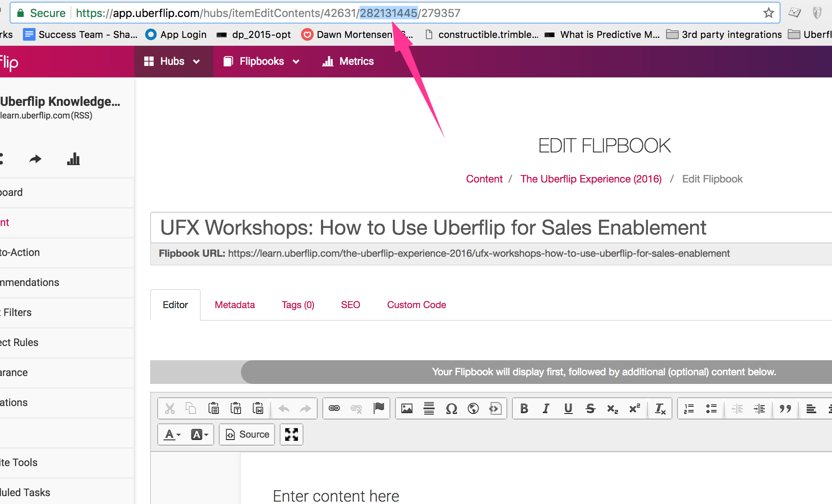Click the Unlink icon

pos(356,408)
